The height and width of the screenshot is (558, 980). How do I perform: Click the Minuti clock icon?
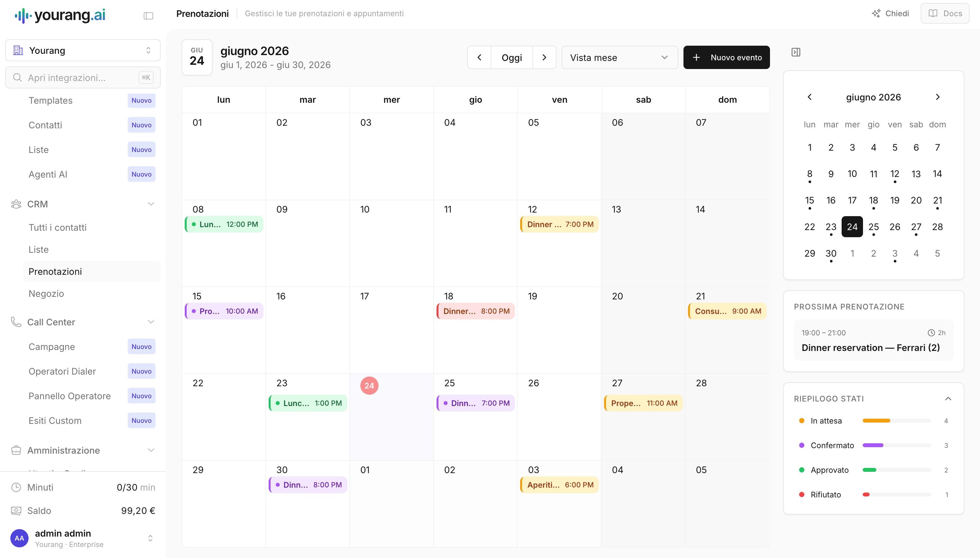(16, 487)
